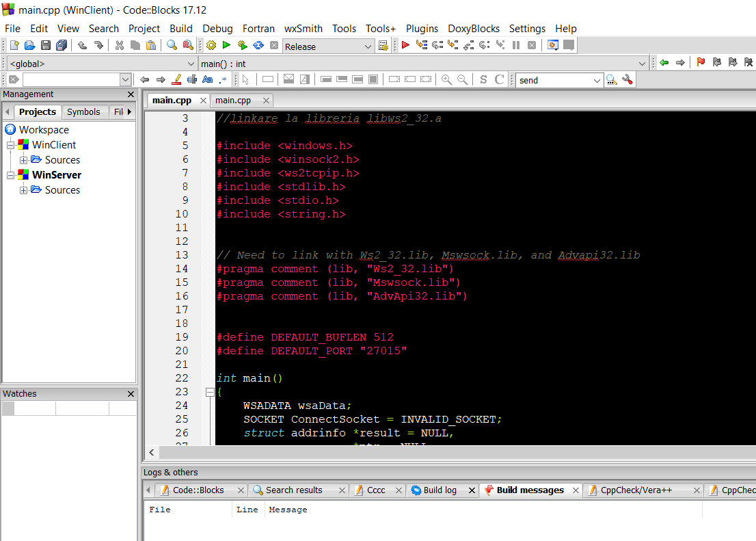
Task: Open the Debugging windows icon
Action: point(553,45)
